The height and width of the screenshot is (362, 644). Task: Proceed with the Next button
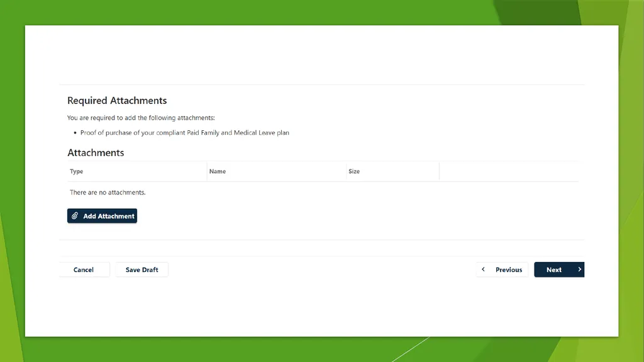(x=559, y=270)
